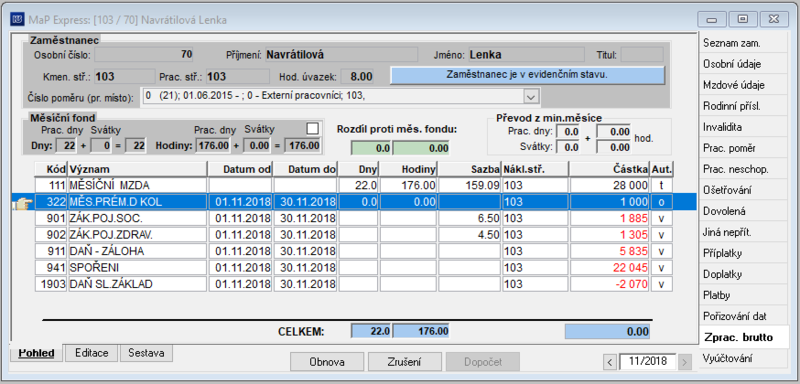
Task: Click the Obnova button
Action: click(326, 362)
